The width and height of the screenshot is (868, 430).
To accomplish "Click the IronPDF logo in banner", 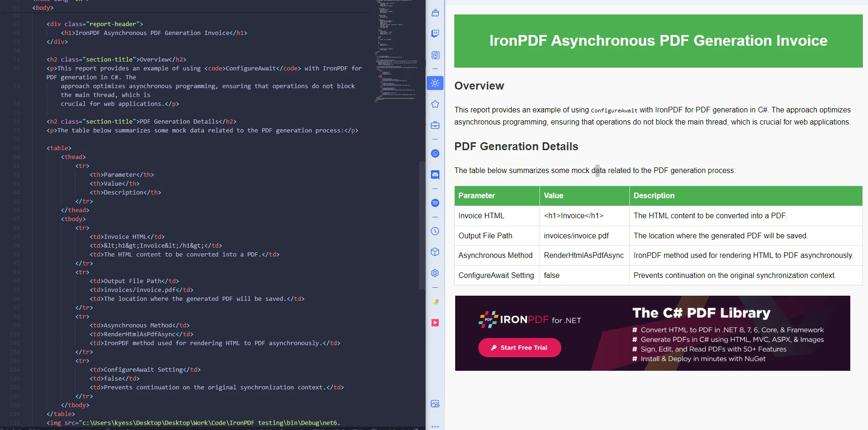I will (x=530, y=320).
